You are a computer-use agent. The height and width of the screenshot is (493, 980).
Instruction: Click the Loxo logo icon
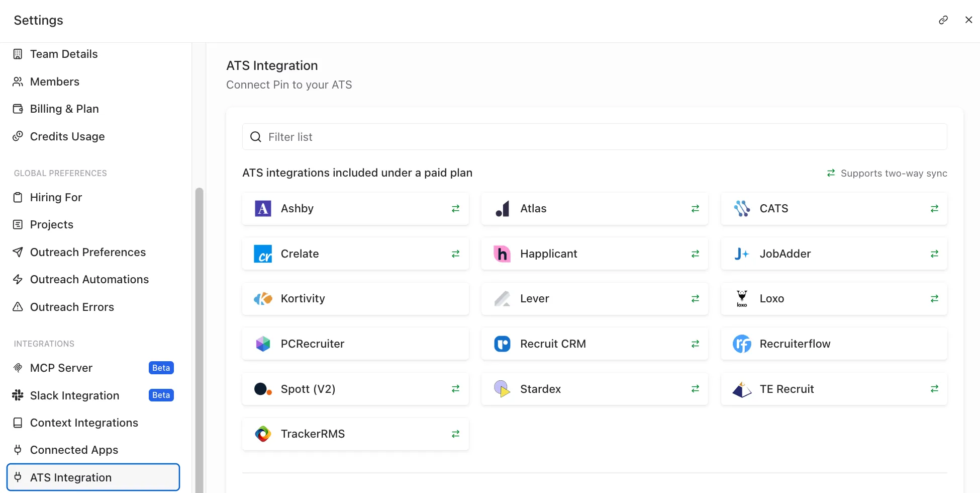click(x=742, y=299)
